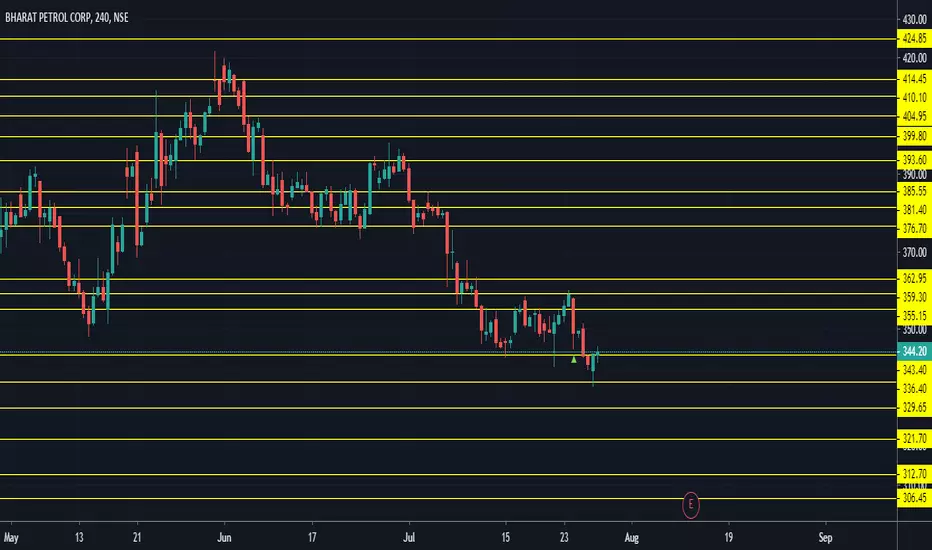Screen dimensions: 932x550
Task: Click the 23 date label on time axis
Action: click(564, 538)
